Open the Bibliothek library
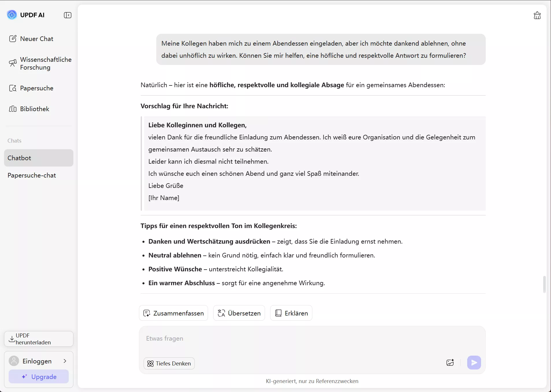Screen dimensions: 551x392 coord(29,109)
